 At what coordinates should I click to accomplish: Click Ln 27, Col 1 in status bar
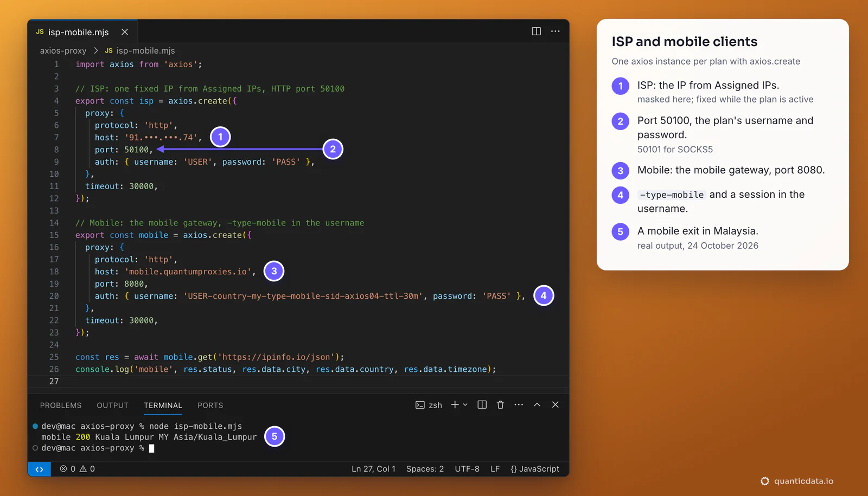[x=373, y=469]
